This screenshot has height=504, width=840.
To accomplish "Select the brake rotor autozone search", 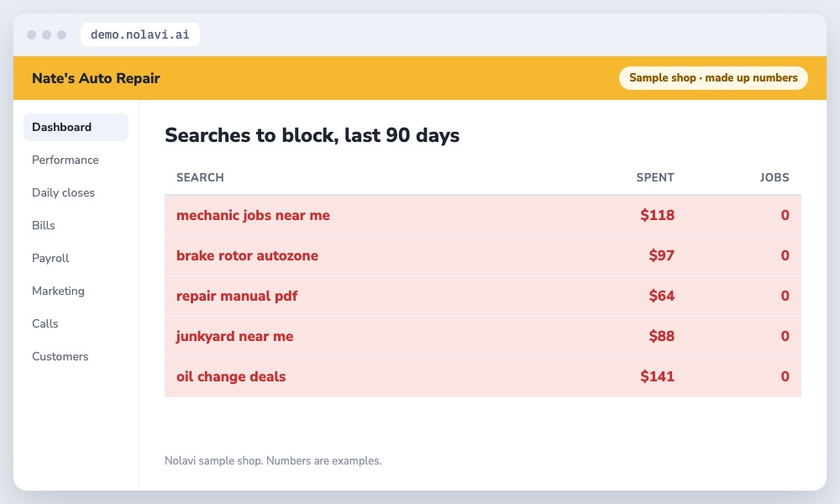I will tap(247, 255).
